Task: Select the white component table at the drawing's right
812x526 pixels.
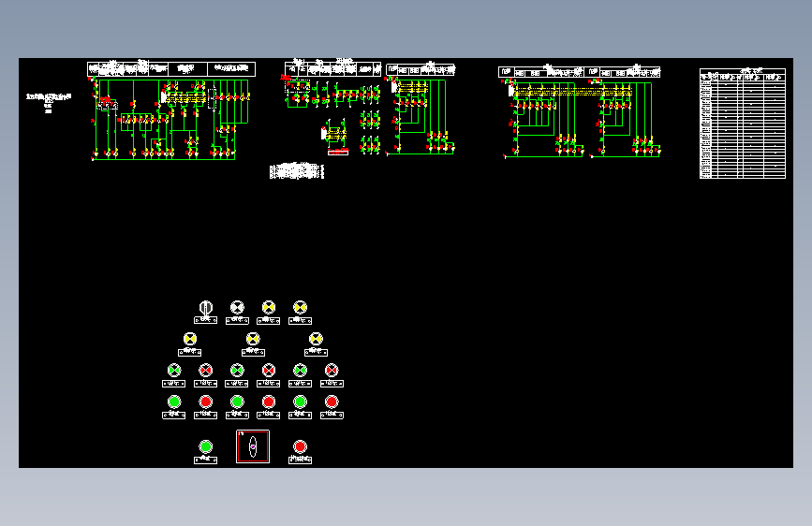Action: [742, 124]
